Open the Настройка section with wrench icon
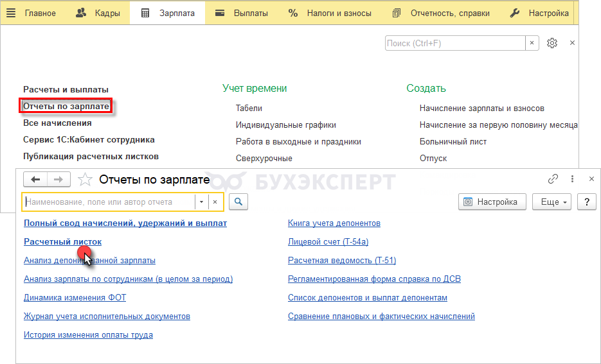The width and height of the screenshot is (601, 364). click(x=539, y=13)
